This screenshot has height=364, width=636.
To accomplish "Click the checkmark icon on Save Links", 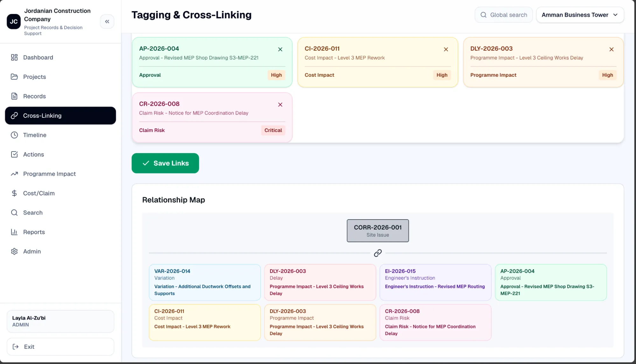I will [x=146, y=163].
